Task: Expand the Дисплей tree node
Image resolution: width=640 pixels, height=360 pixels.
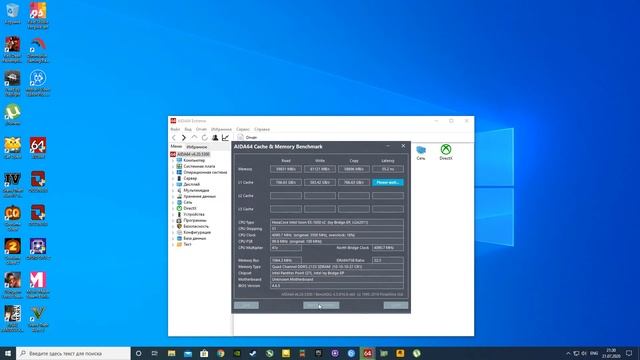Action: click(x=173, y=184)
